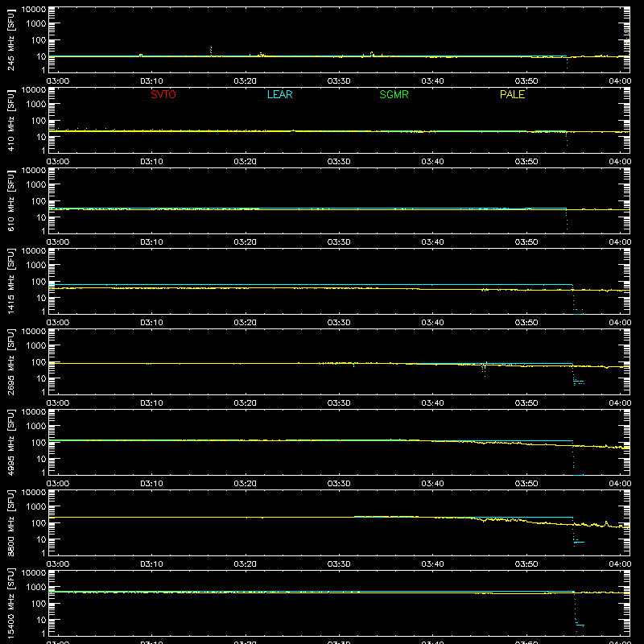Click 03:00 under the 8800 MHz panel
644x644 pixels.
(58, 564)
